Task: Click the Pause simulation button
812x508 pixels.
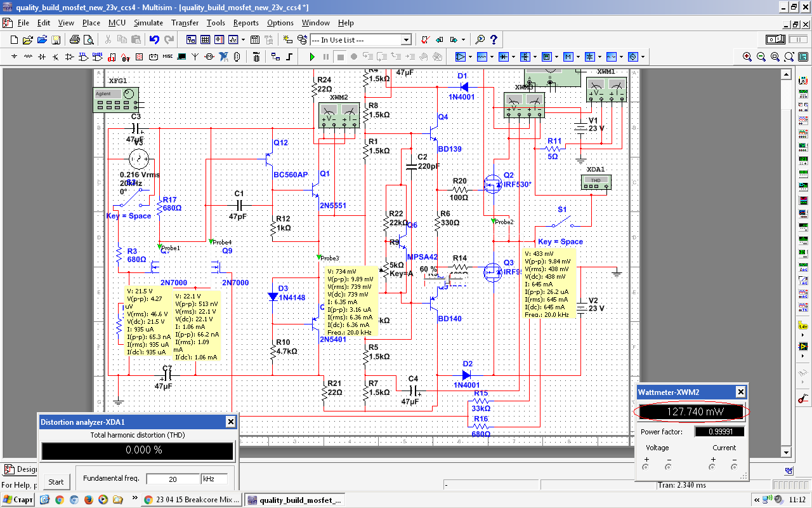Action: (326, 57)
